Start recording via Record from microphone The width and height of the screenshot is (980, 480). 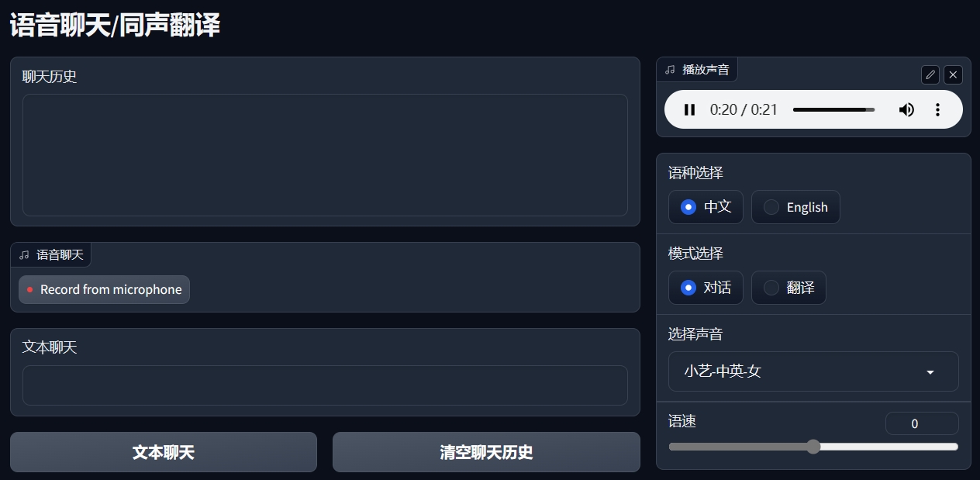click(104, 289)
